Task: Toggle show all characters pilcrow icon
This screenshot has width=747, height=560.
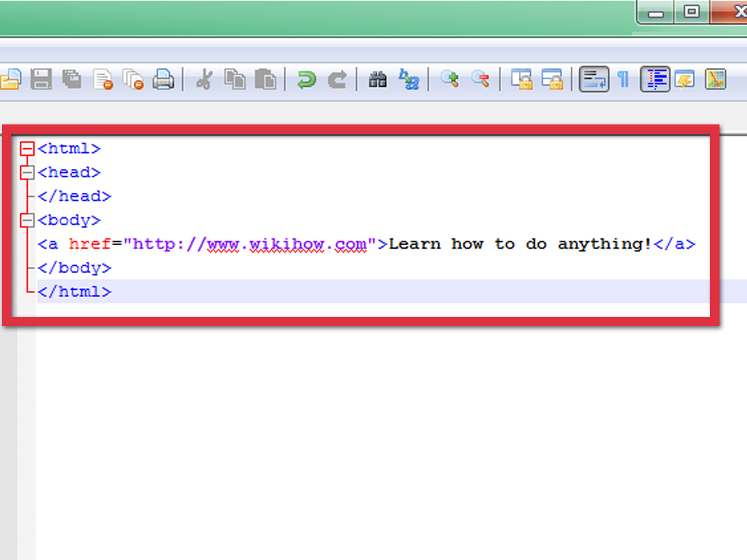Action: tap(623, 79)
